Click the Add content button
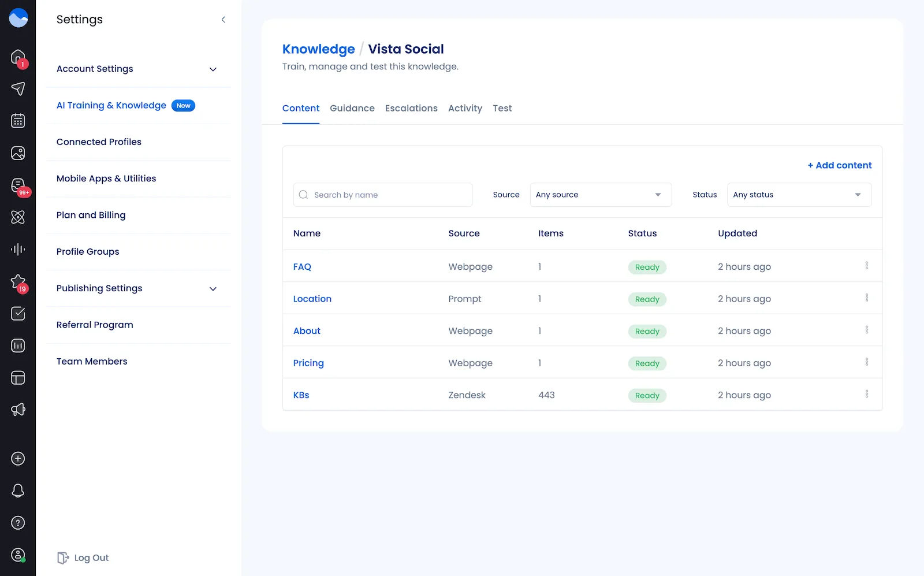The width and height of the screenshot is (924, 576). [839, 165]
